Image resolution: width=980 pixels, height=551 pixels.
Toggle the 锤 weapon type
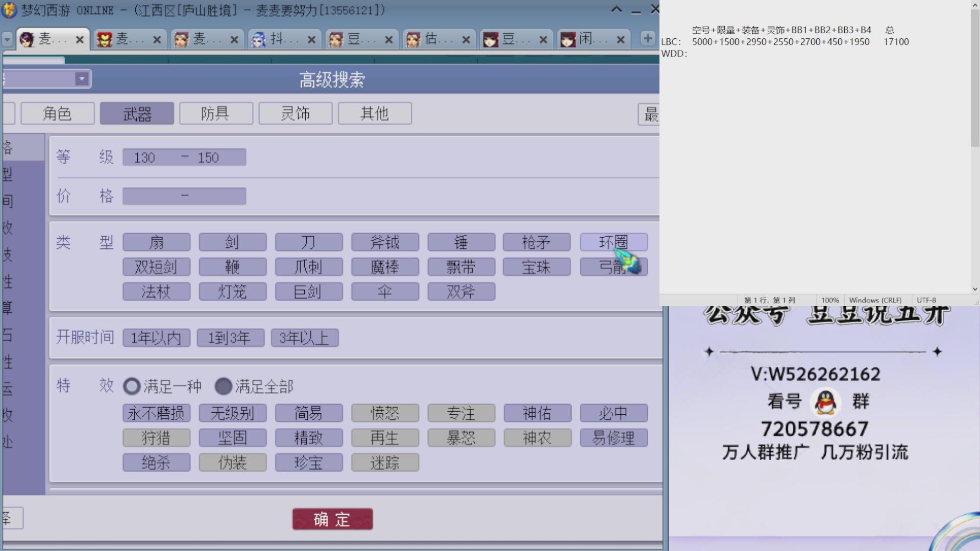point(461,242)
